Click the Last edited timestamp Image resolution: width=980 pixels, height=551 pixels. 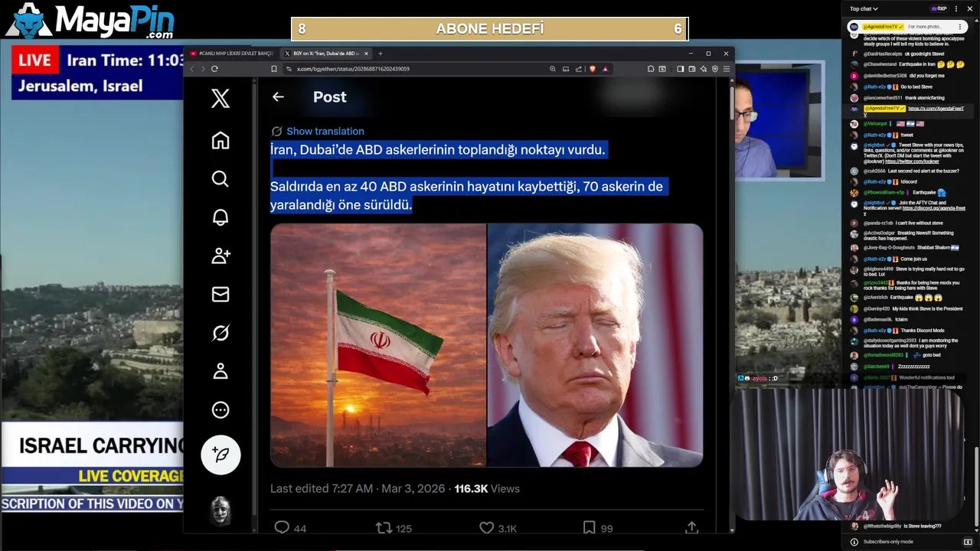pos(358,488)
